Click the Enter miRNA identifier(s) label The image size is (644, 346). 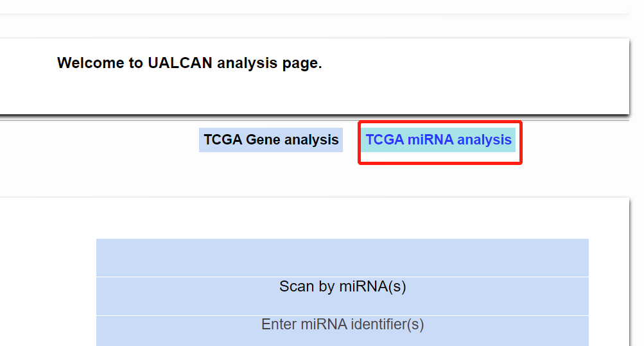pos(342,324)
